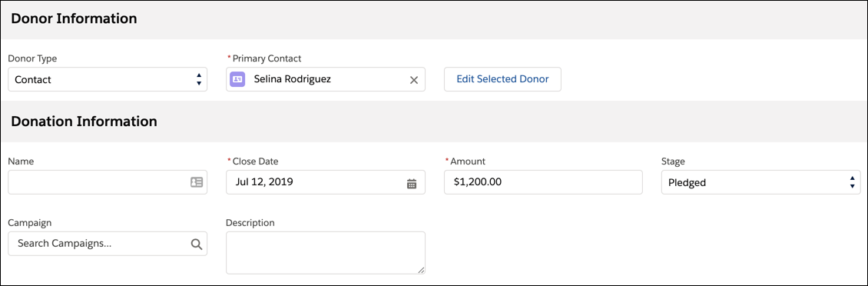Clear Selina Rodriguez from Primary Contact
Viewport: 868px width, 286px height.
click(x=413, y=80)
